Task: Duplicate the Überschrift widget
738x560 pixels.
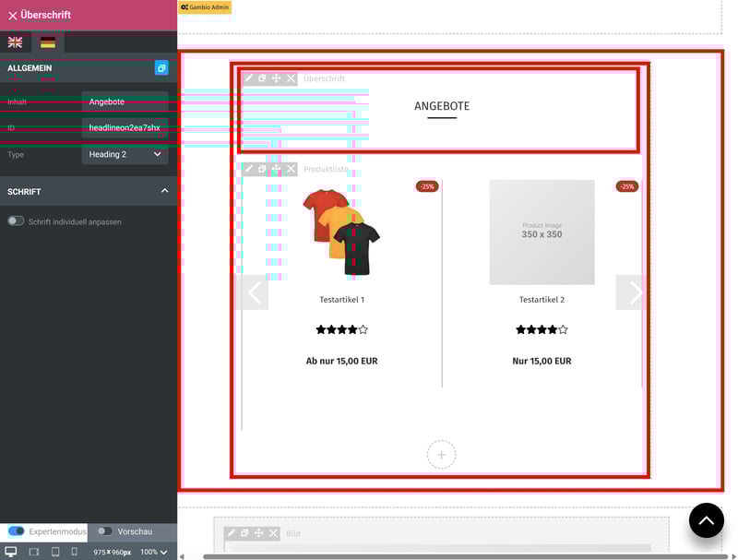Action: tap(262, 79)
